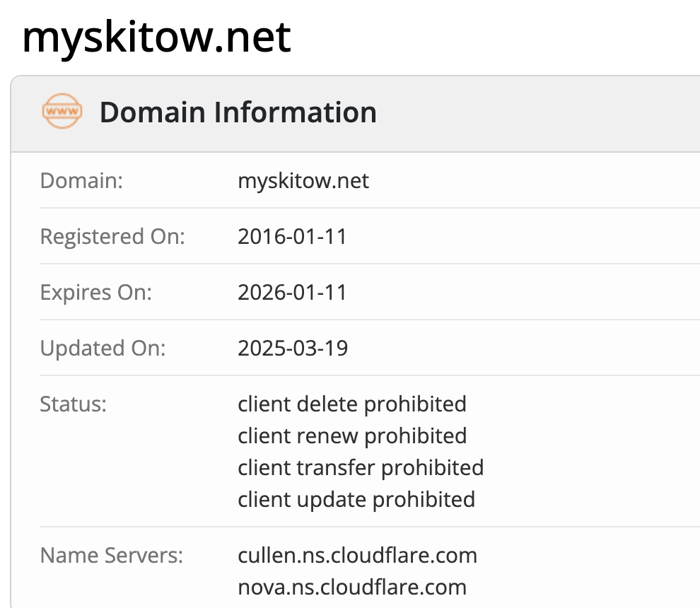This screenshot has width=700, height=608.
Task: Click the client renew prohibited status
Action: point(352,436)
